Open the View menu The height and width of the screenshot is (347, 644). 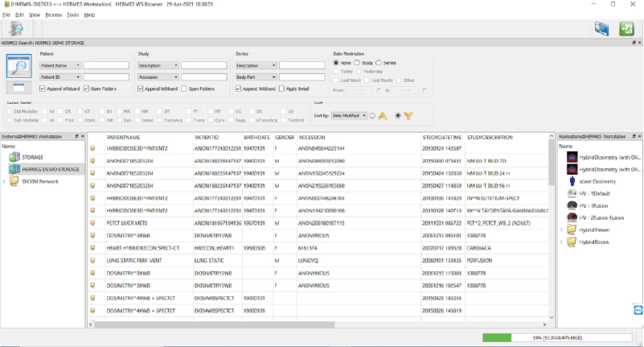(35, 14)
